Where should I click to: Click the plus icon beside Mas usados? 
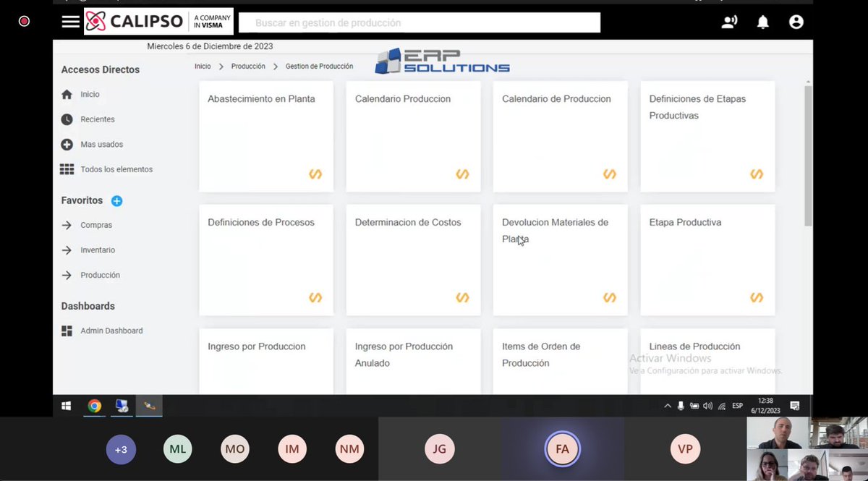pyautogui.click(x=67, y=144)
